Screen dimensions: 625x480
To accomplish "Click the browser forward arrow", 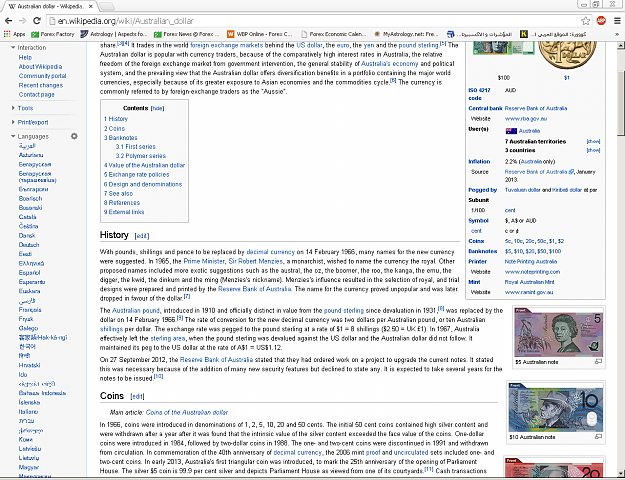I will [x=22, y=21].
